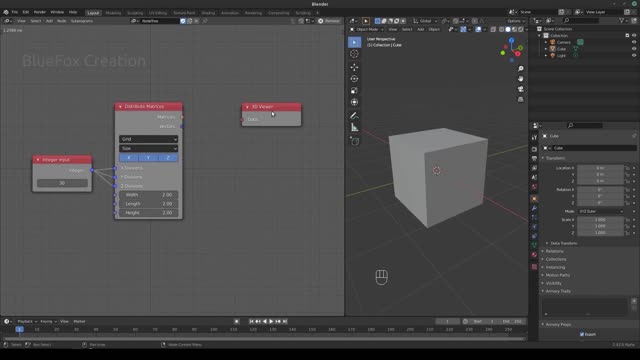640x360 pixels.
Task: Click the viewport pan hand icon
Action: [520, 79]
